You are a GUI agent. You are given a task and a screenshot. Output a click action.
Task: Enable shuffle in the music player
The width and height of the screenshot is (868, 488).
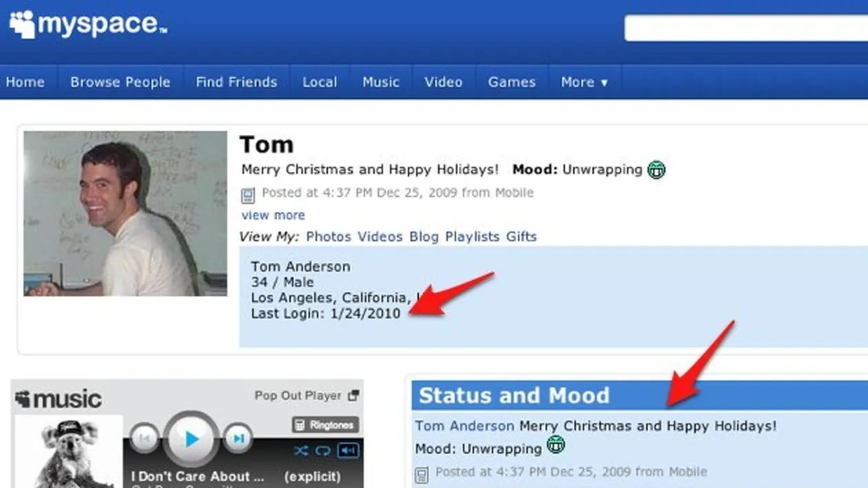301,451
